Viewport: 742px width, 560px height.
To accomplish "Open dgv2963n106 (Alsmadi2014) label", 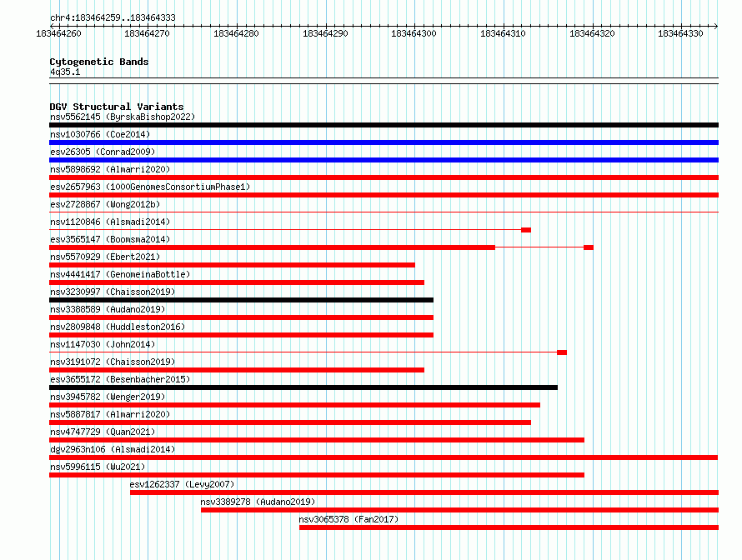I will coord(113,449).
